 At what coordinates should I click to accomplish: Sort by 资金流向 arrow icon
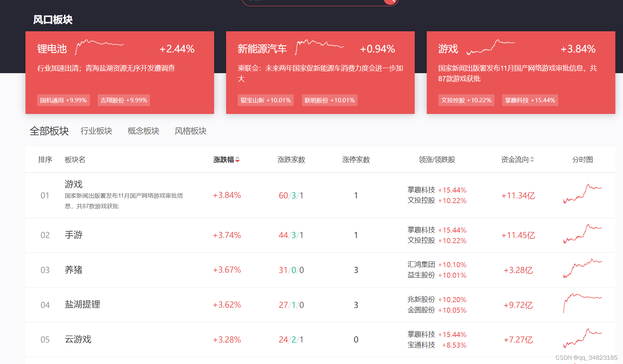(532, 159)
